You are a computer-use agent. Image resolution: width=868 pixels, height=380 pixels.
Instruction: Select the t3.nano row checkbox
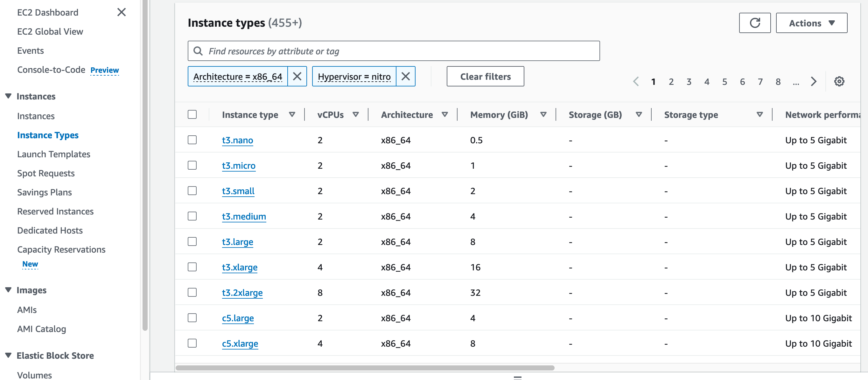click(x=192, y=140)
